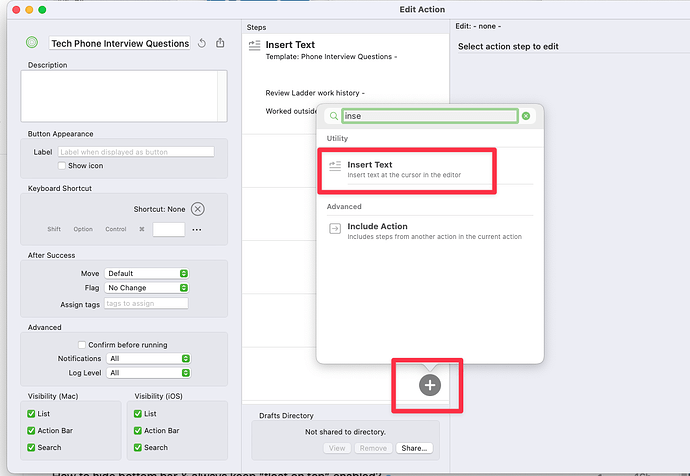Click the revert arrow icon next to the action name
Image resolution: width=690 pixels, height=476 pixels.
(202, 43)
